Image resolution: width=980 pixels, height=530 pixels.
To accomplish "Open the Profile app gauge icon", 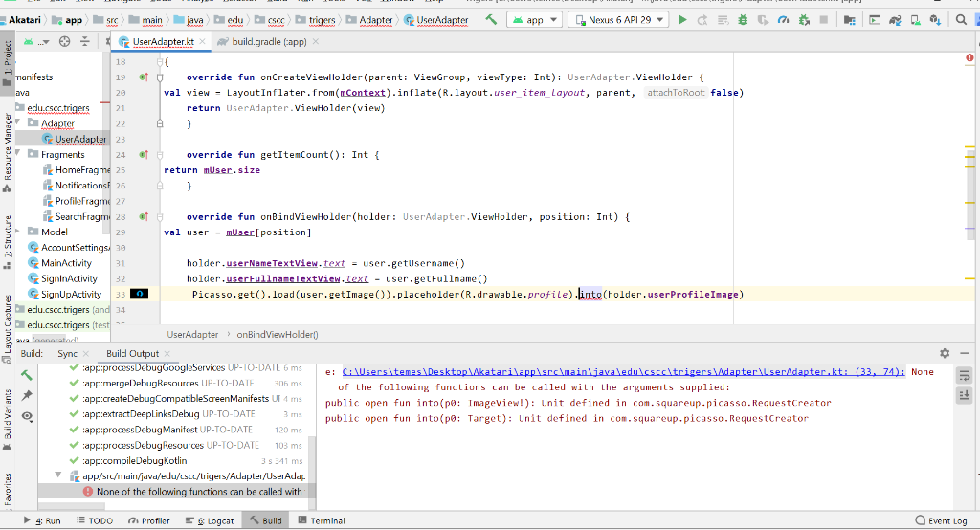I will coord(783,20).
